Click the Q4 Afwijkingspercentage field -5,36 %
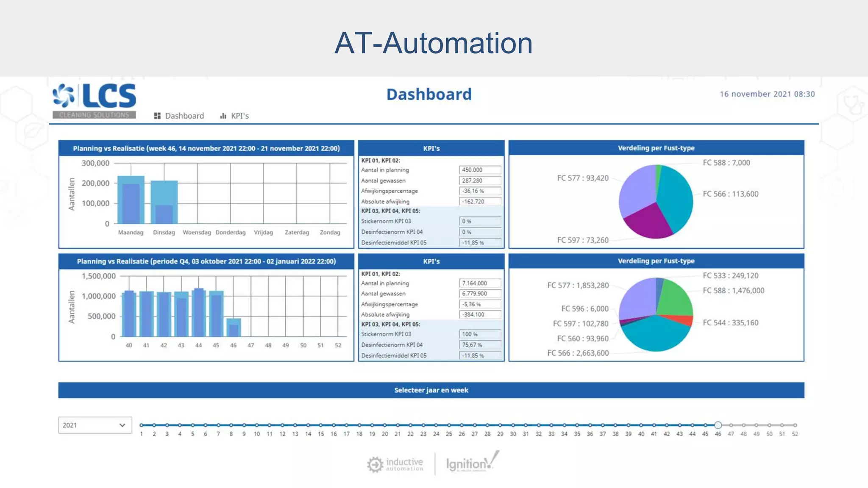The height and width of the screenshot is (488, 868). click(x=480, y=304)
